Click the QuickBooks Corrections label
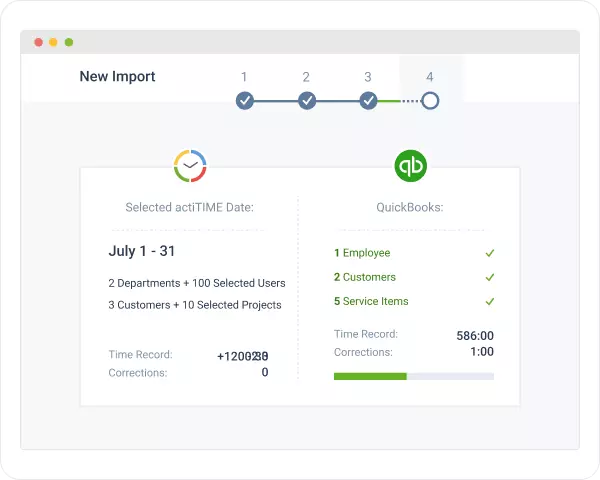The width and height of the screenshot is (600, 480). click(x=363, y=352)
